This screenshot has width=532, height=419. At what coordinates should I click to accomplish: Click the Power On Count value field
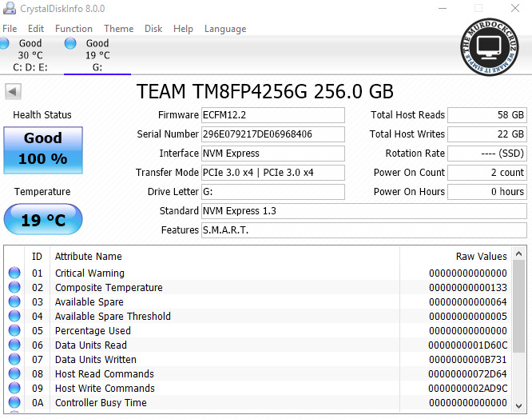coord(487,173)
